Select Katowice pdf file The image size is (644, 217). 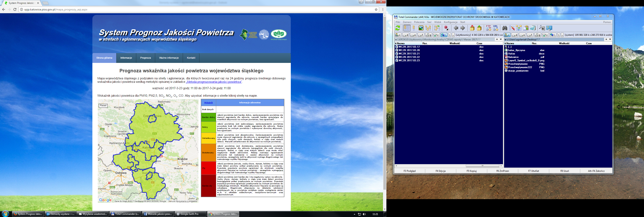point(513,57)
